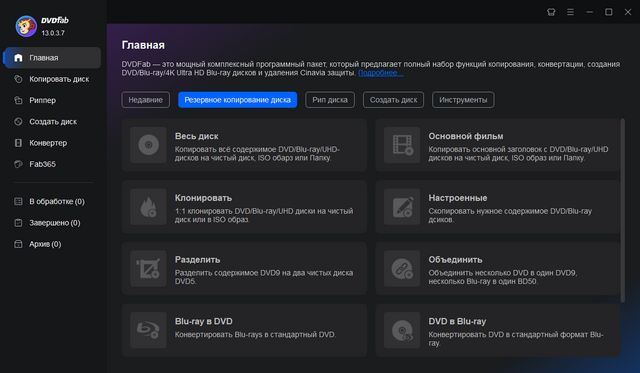This screenshot has width=640, height=373.
Task: Select the Основной фильм title
Action: tap(466, 136)
